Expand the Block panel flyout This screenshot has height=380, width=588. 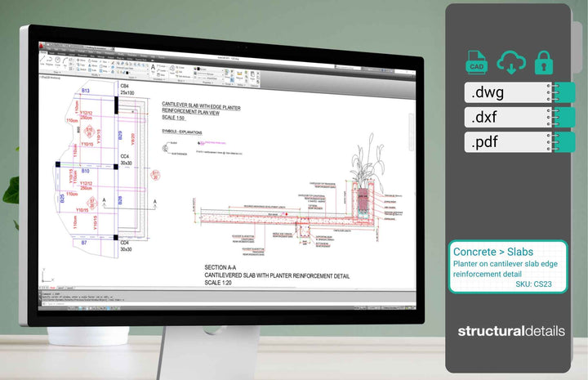(x=180, y=81)
